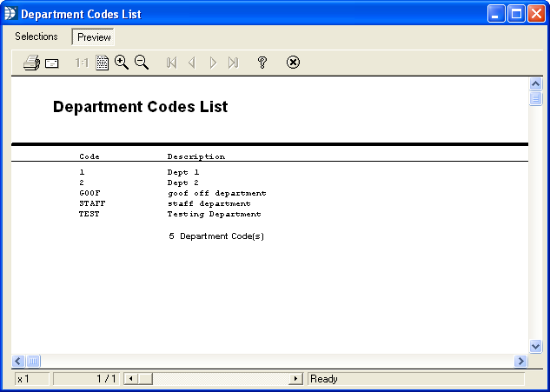This screenshot has height=392, width=550.
Task: Go to the next page
Action: coord(213,63)
